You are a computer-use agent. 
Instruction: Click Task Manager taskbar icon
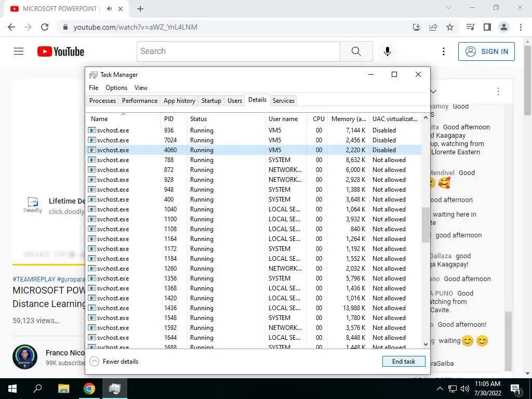click(x=115, y=389)
